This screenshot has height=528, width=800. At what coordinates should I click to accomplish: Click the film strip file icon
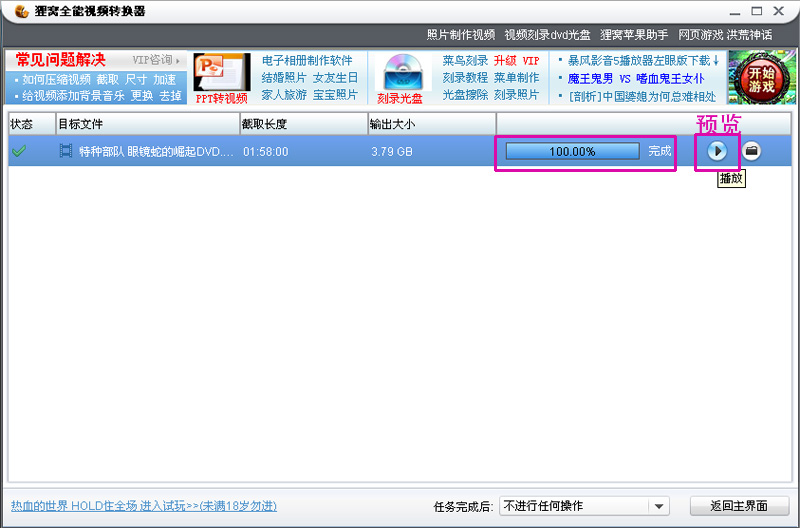coord(65,151)
